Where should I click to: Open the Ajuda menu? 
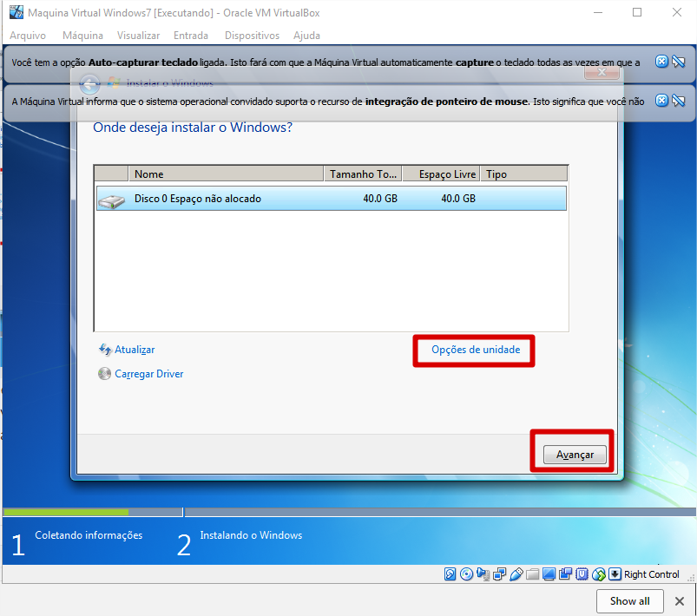pyautogui.click(x=306, y=36)
